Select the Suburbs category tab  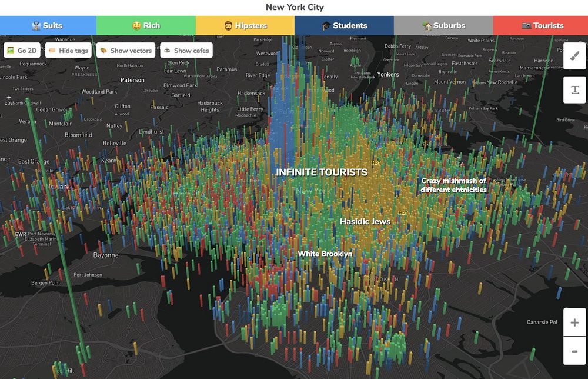[443, 25]
